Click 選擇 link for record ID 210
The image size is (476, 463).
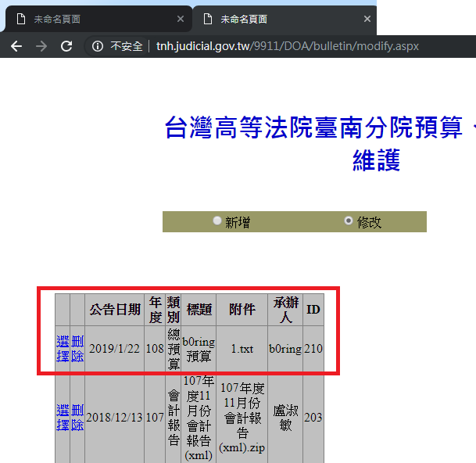(x=63, y=349)
